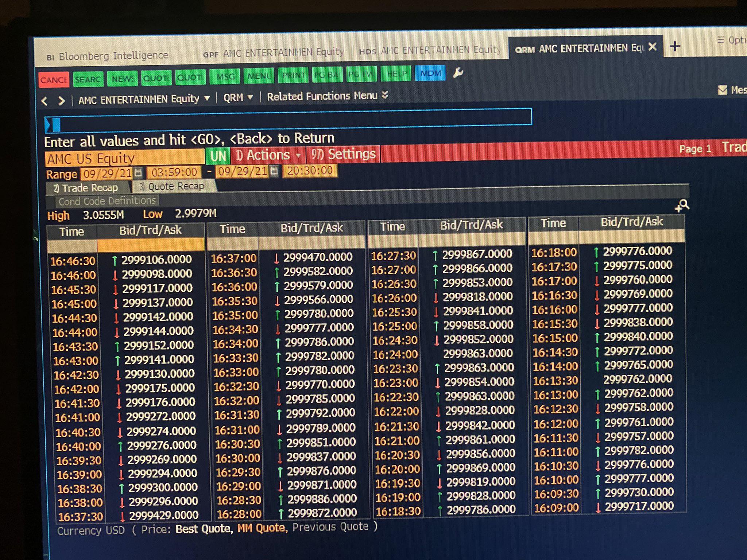
Task: Select the value 2999717.0000
Action: [639, 506]
